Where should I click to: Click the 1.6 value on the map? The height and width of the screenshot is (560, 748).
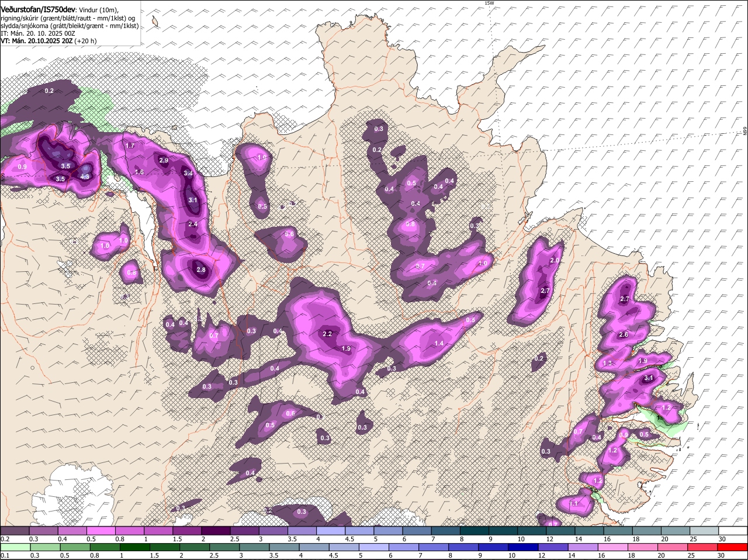tap(139, 172)
